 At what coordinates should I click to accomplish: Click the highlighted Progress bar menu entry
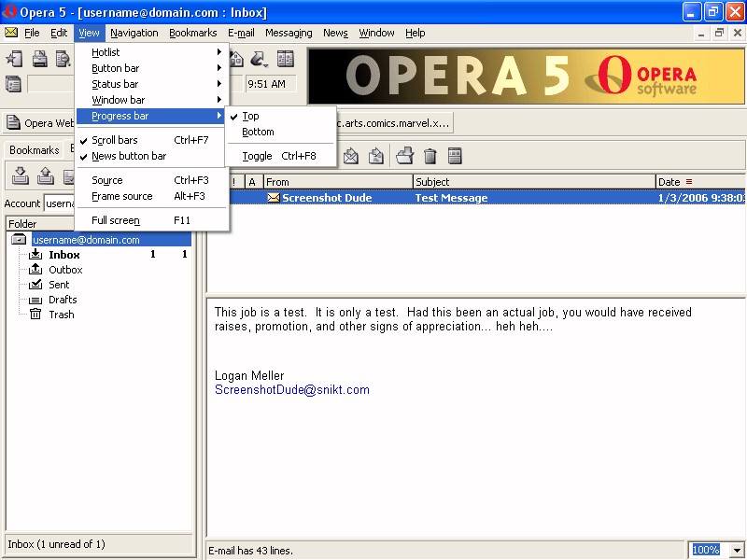pos(150,116)
